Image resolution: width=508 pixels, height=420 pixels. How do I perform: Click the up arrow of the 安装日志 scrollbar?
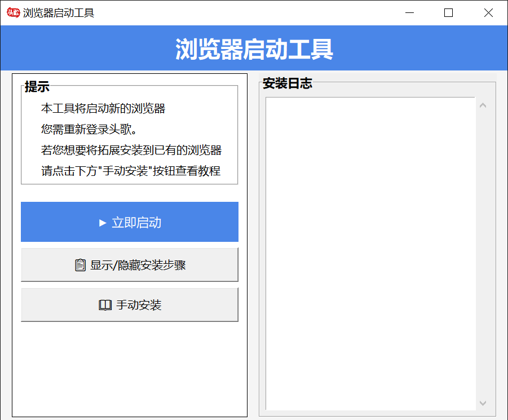[483, 104]
